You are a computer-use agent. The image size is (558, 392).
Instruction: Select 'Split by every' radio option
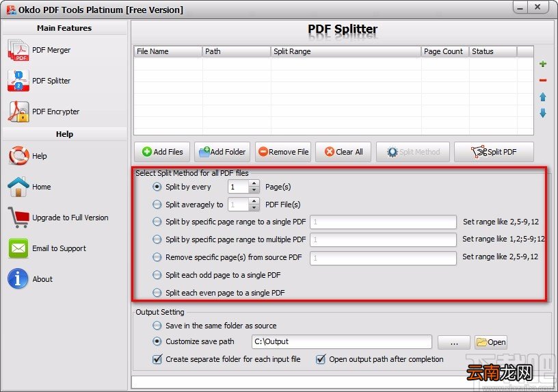(157, 187)
